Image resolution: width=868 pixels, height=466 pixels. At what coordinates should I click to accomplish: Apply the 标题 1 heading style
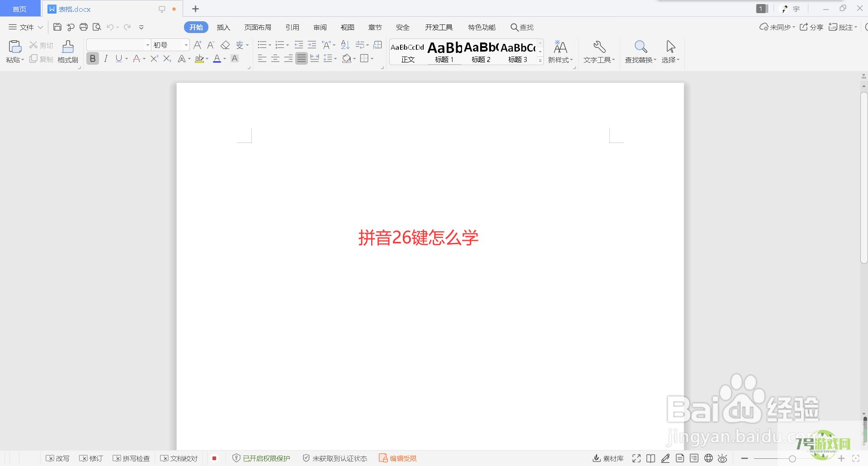tap(444, 52)
